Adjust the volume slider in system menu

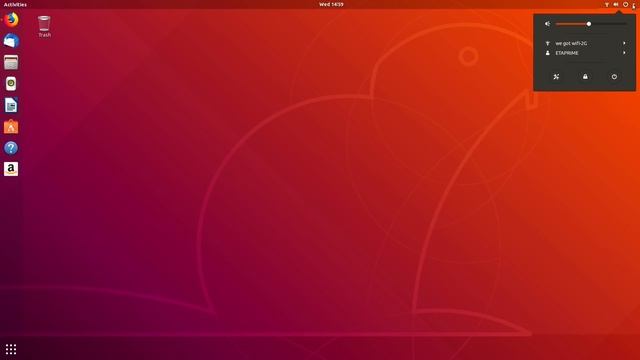(x=591, y=24)
